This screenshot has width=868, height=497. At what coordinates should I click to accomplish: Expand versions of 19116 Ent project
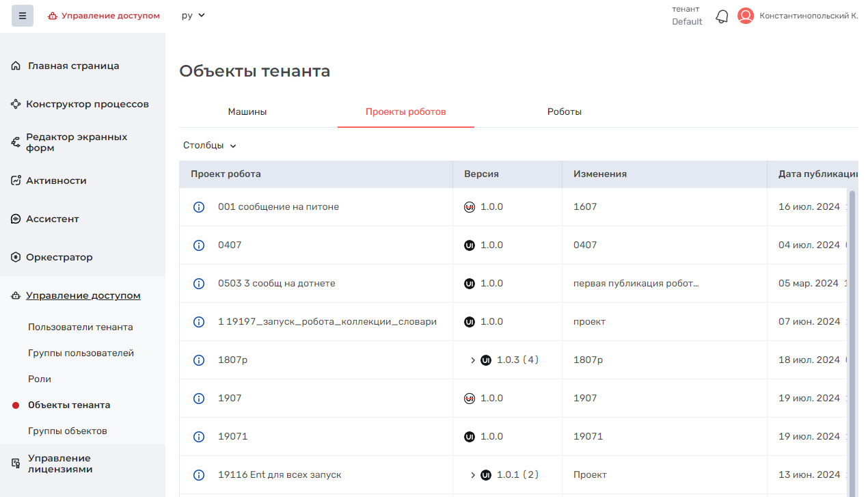tap(473, 475)
